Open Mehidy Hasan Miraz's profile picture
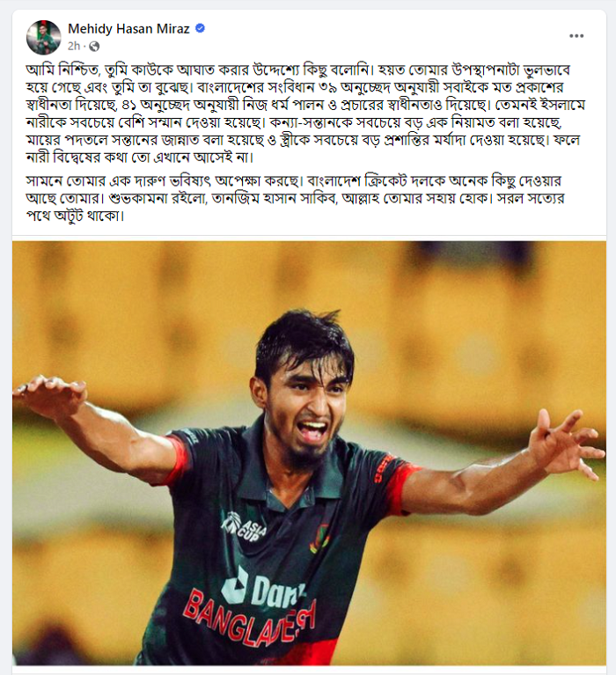The height and width of the screenshot is (675, 616). click(43, 37)
